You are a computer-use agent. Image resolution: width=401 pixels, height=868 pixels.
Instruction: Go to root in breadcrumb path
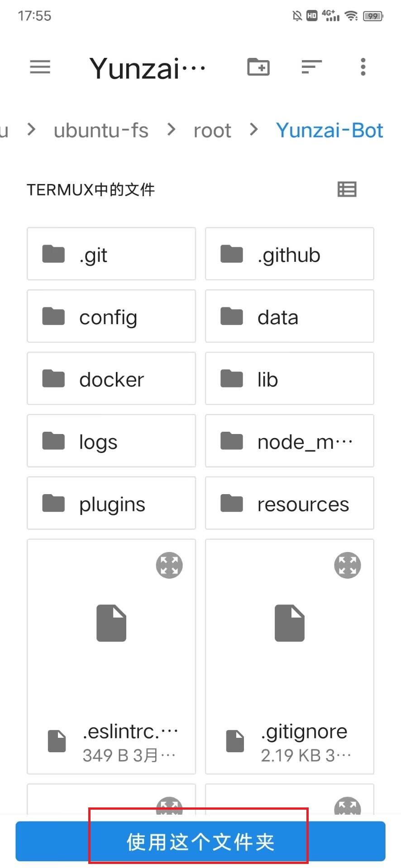tap(212, 131)
